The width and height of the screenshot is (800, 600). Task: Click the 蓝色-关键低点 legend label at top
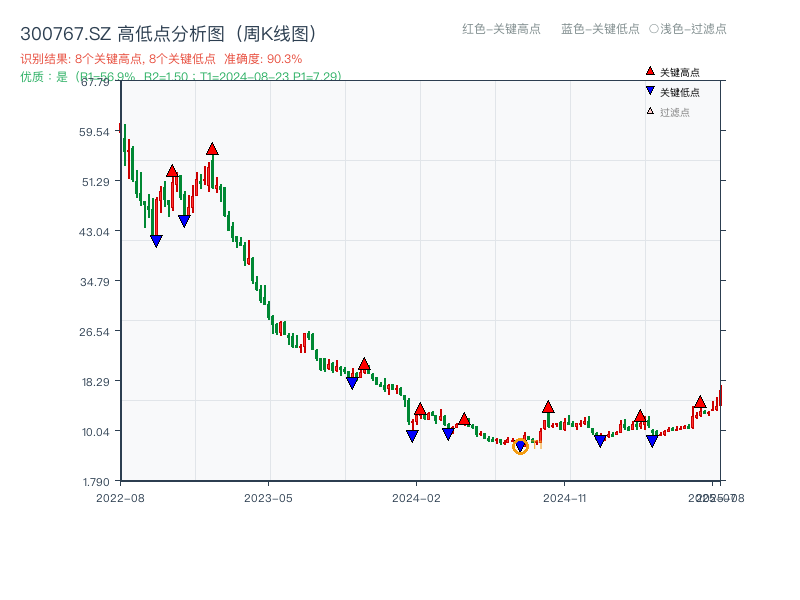pos(600,29)
